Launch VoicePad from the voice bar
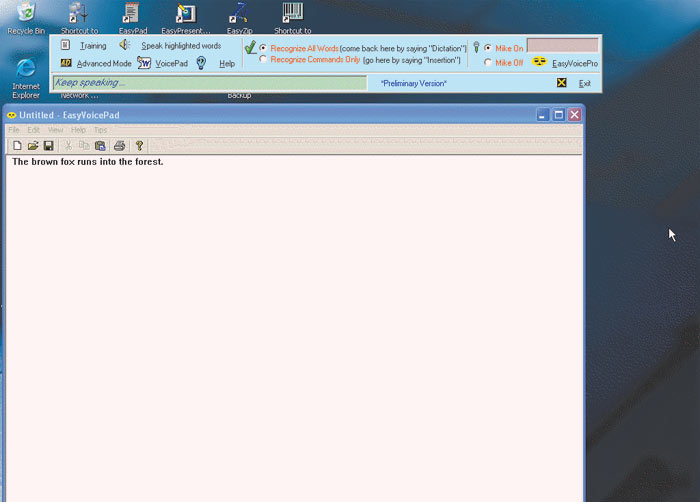The image size is (700, 502). [171, 63]
